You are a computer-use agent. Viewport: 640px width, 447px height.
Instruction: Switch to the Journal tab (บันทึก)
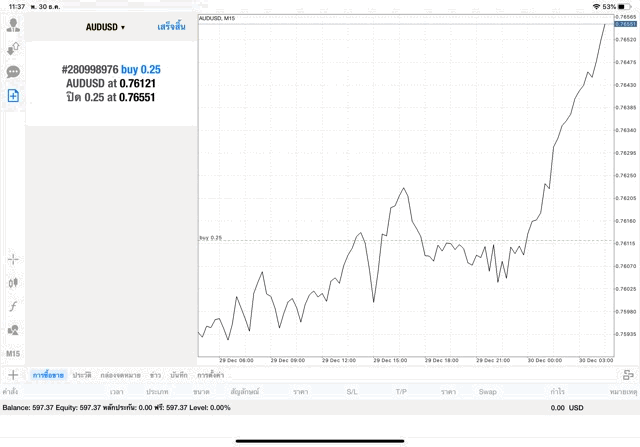(x=179, y=375)
